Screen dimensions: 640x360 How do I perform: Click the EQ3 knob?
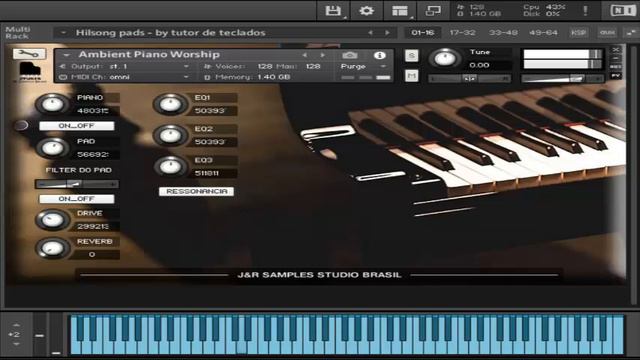coord(170,166)
